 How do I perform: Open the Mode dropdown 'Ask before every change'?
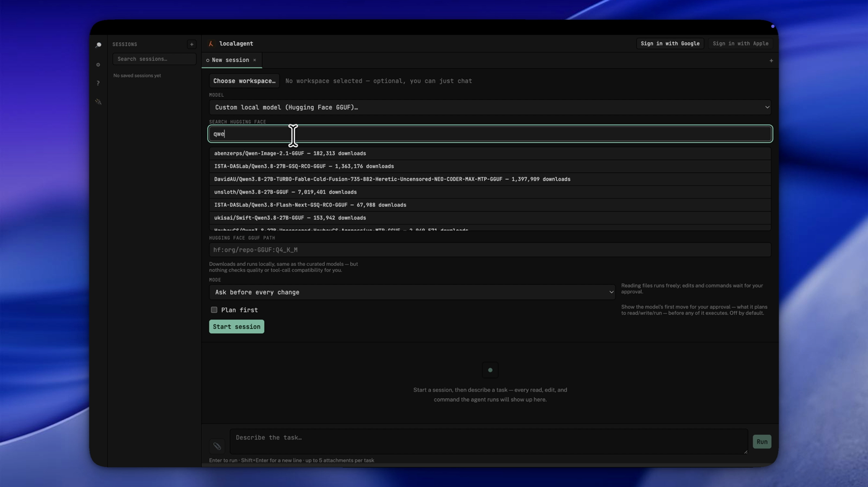coord(412,292)
